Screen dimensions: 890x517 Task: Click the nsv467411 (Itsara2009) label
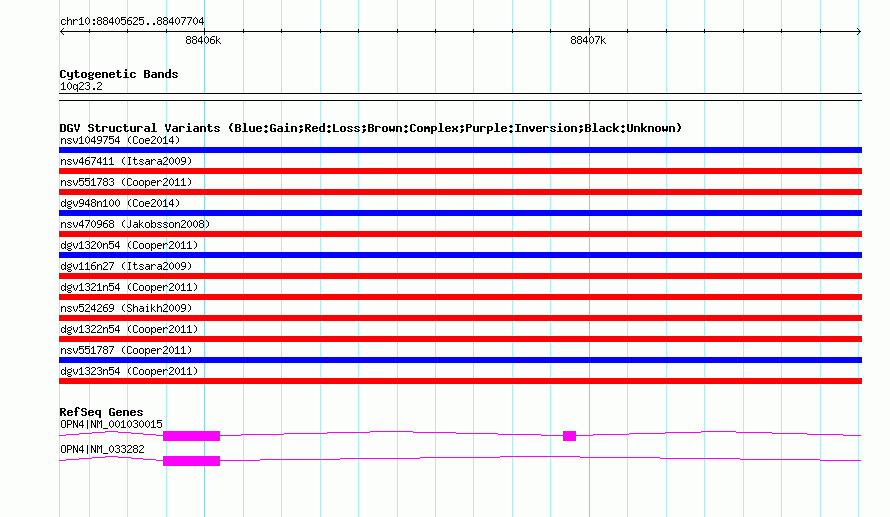tap(126, 161)
